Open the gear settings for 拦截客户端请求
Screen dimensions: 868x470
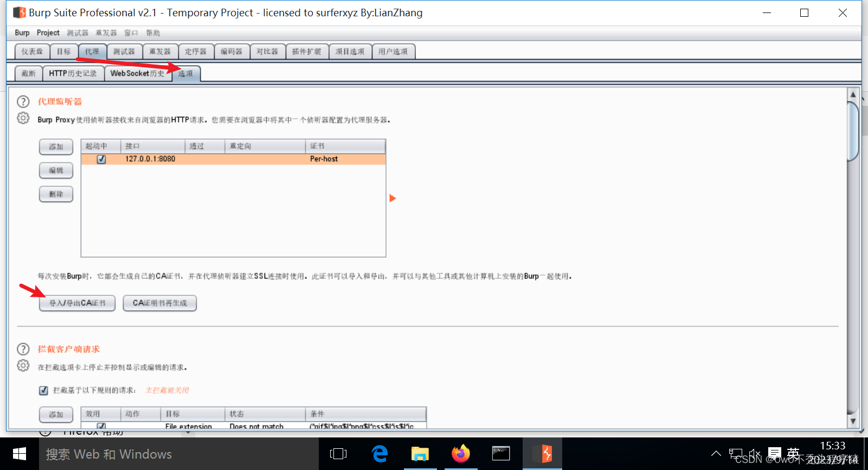click(23, 365)
